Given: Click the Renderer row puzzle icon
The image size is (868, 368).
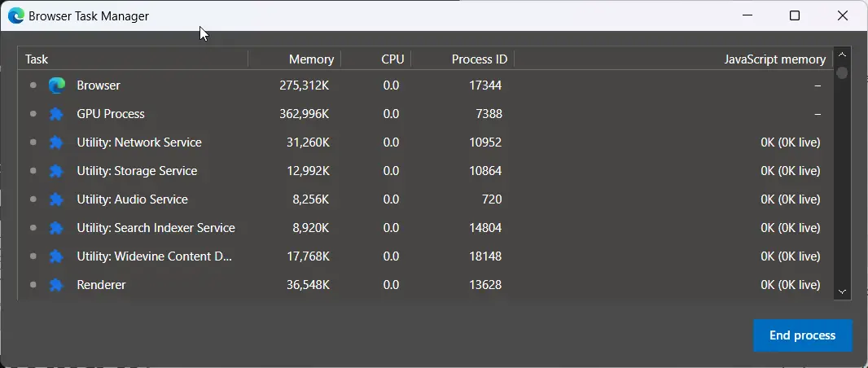Looking at the screenshot, I should tap(56, 285).
